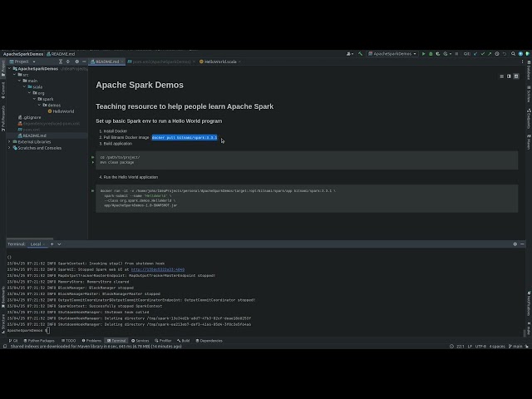Screen dimensions: 532x399
Task: Select .gitignore in project tree
Action: coord(30,117)
